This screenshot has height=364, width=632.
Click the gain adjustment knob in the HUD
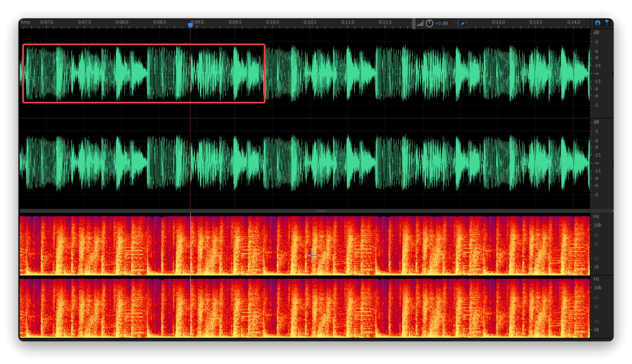click(429, 23)
